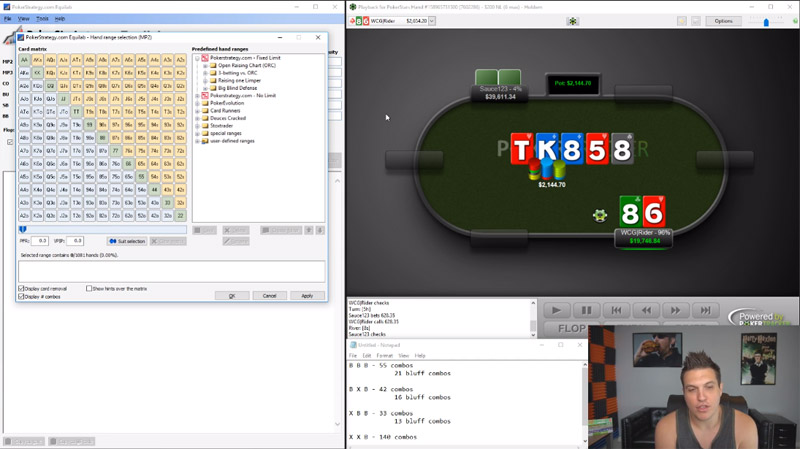Viewport: 800px width, 449px height.
Task: Click the green status icon beside the speed slider
Action: click(795, 21)
